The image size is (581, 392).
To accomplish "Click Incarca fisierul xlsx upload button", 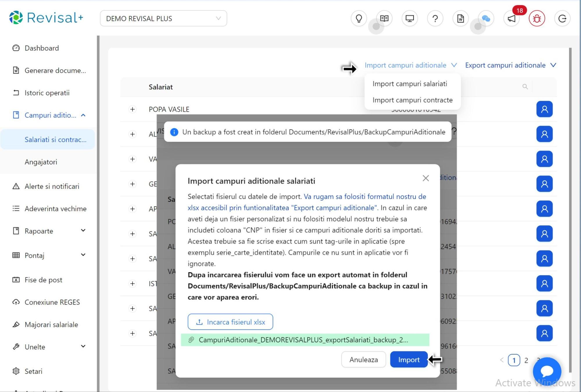I will [x=230, y=322].
